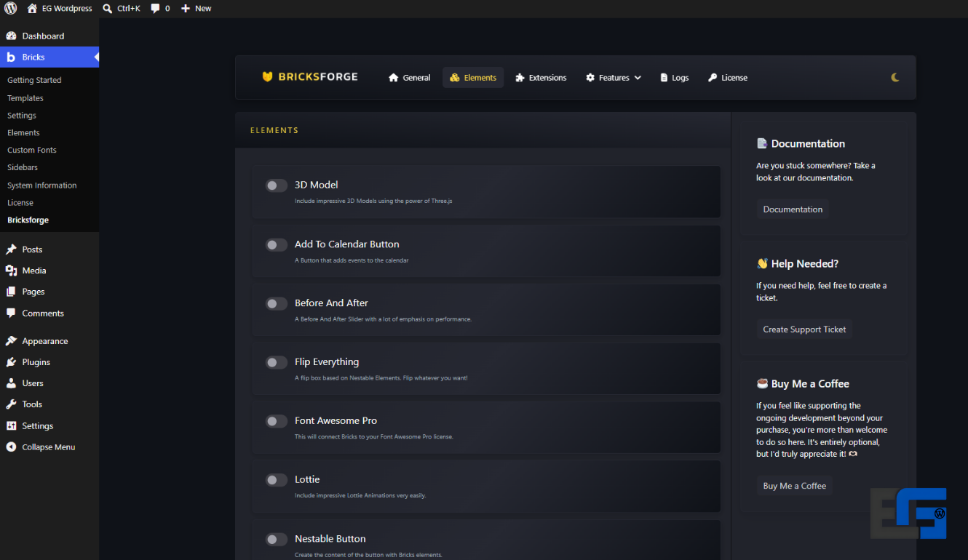The height and width of the screenshot is (560, 968).
Task: Toggle dark mode moon icon
Action: click(895, 77)
